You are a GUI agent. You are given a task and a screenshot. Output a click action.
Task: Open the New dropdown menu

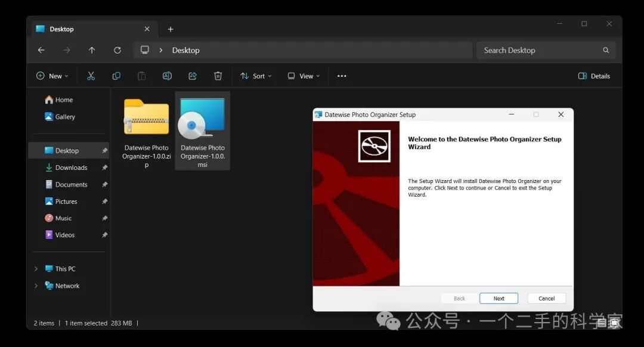[52, 76]
